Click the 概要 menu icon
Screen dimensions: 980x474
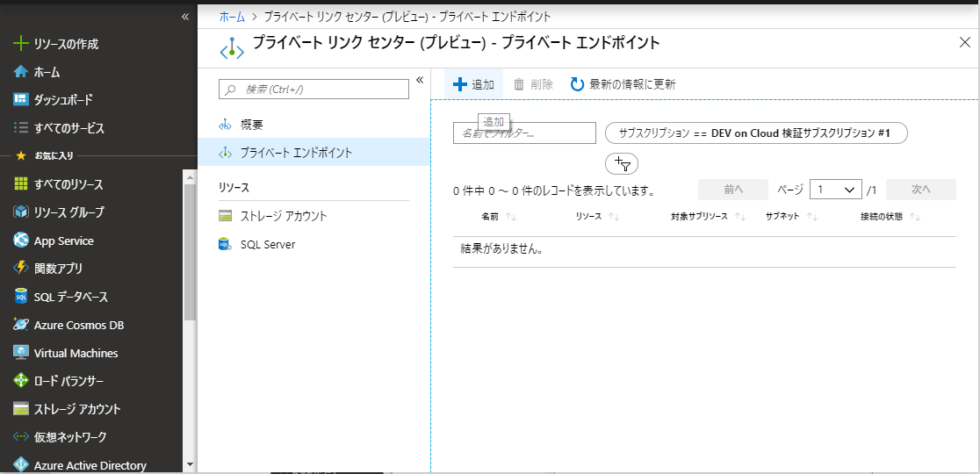[x=225, y=125]
